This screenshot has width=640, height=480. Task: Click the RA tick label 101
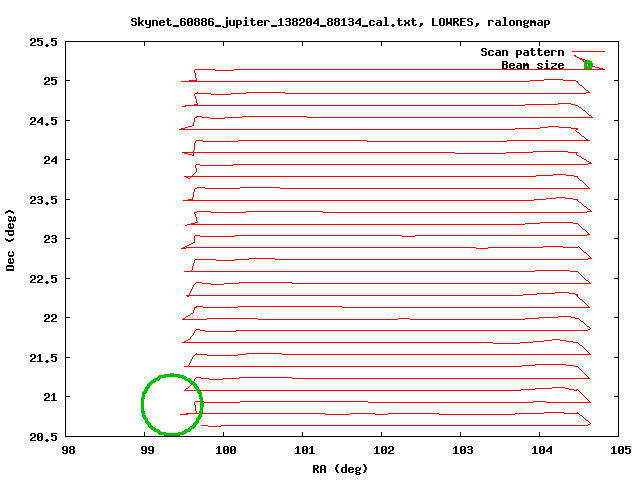(x=305, y=450)
